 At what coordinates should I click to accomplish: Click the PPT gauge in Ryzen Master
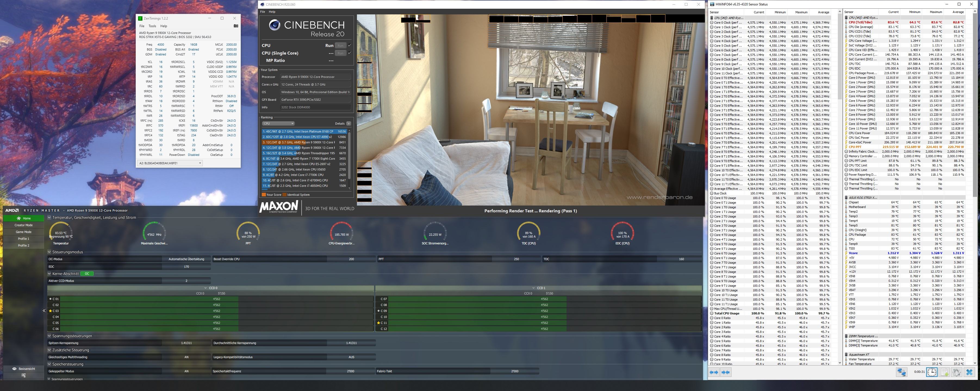click(x=248, y=233)
